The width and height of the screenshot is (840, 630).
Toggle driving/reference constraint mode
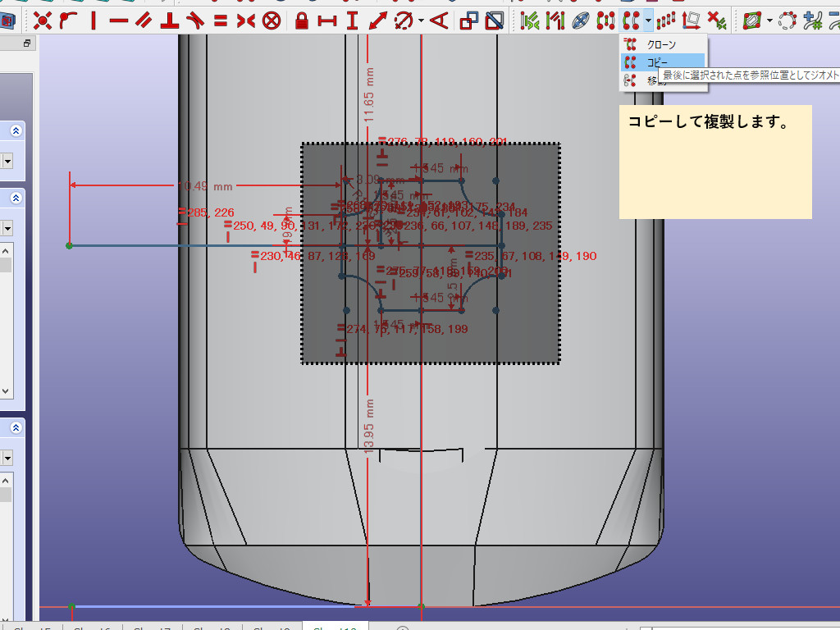pyautogui.click(x=470, y=21)
